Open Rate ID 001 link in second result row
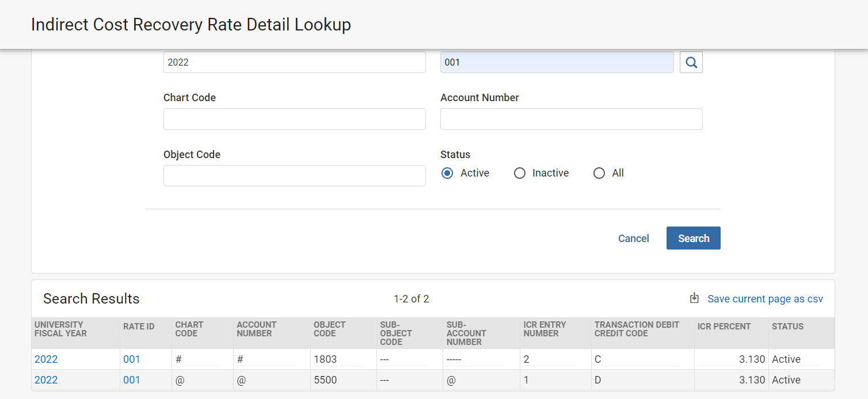The height and width of the screenshot is (399, 868). coord(132,379)
